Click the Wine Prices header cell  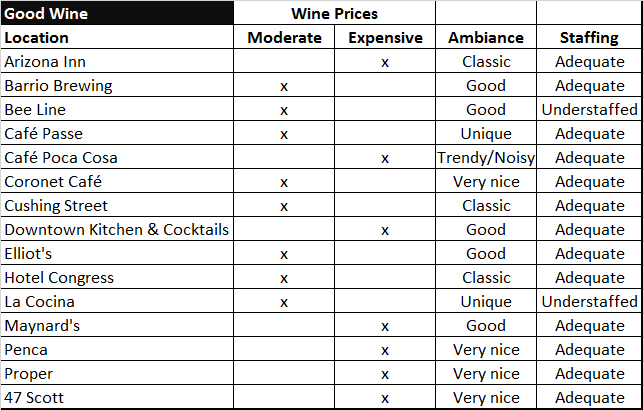tap(334, 13)
